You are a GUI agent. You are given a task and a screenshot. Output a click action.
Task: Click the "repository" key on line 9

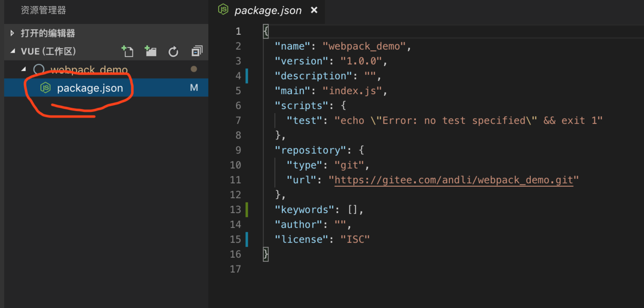click(310, 150)
